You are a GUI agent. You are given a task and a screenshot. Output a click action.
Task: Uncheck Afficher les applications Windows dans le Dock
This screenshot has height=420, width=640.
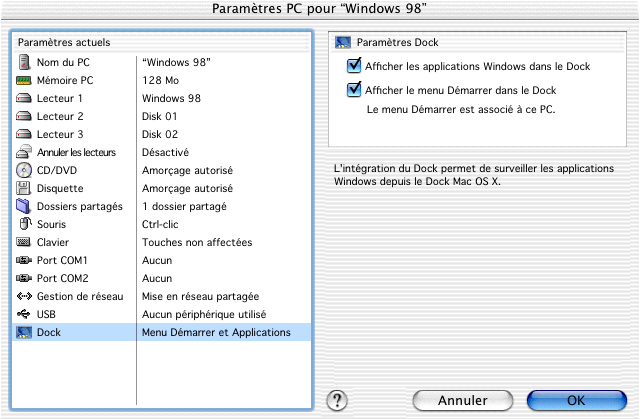tap(354, 65)
